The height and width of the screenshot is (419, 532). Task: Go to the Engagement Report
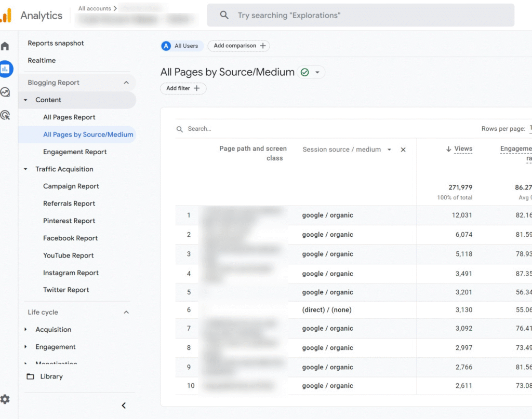click(75, 152)
